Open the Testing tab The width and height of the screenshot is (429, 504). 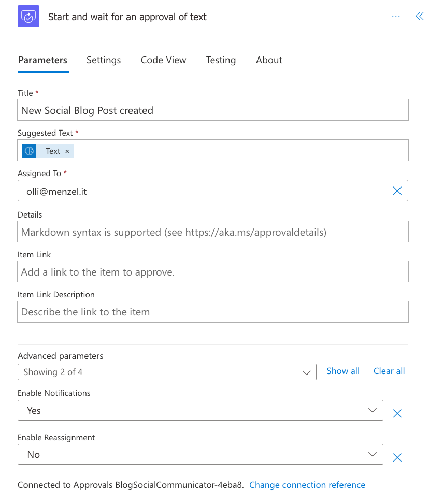click(221, 60)
